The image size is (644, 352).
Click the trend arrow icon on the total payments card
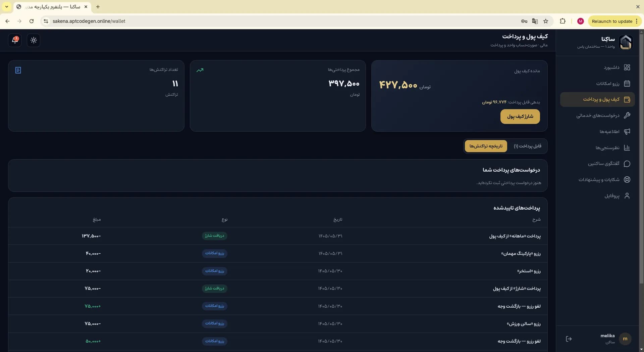pos(200,70)
